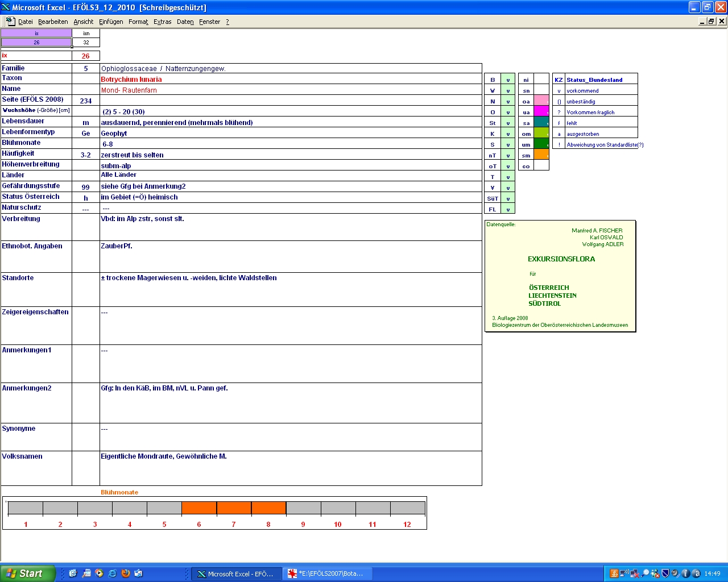Open the ? help menu
This screenshot has height=582, width=728.
point(227,22)
